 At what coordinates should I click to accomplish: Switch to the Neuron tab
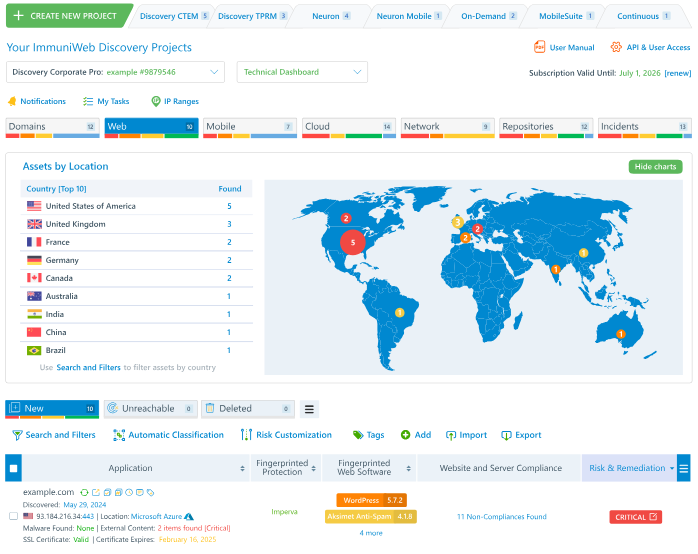tap(330, 16)
